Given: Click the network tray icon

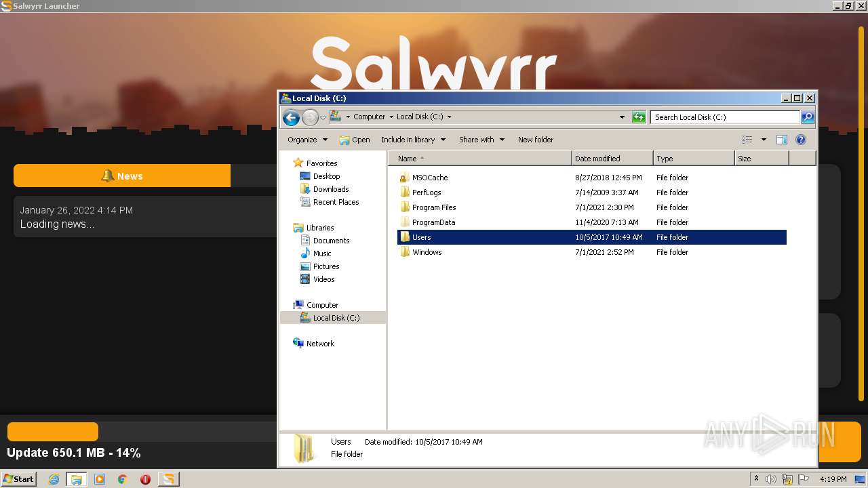Looking at the screenshot, I should click(787, 479).
